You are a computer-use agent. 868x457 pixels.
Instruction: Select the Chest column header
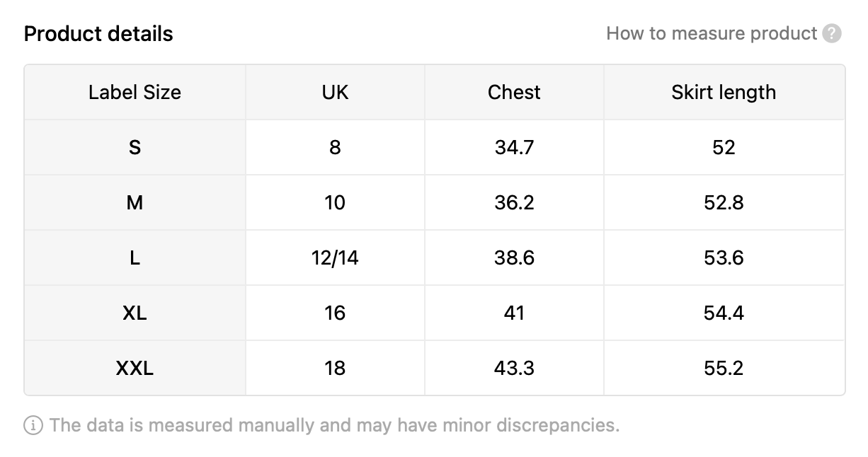click(514, 92)
